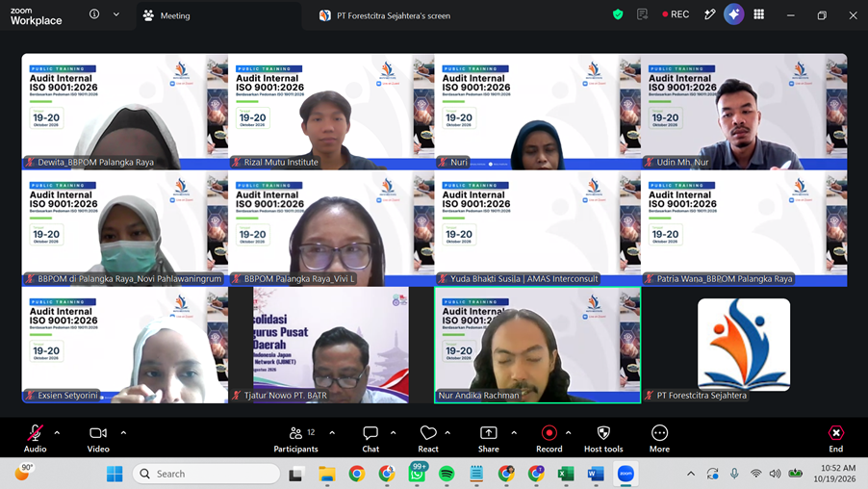Select Exsien Setyorini video tile

(124, 345)
